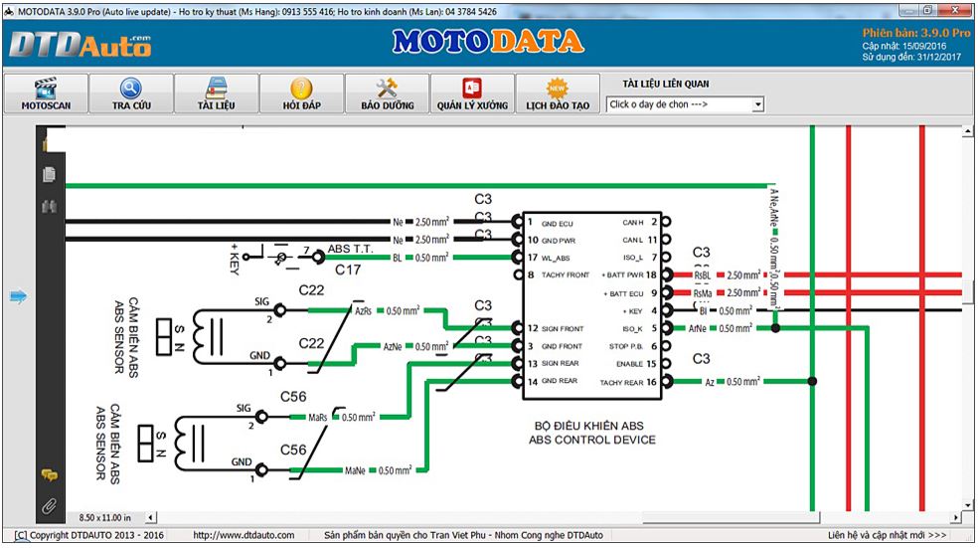980x548 pixels.
Task: Click the 'BỘ ĐIỀU KHIỂN ABS' label
Action: [588, 426]
